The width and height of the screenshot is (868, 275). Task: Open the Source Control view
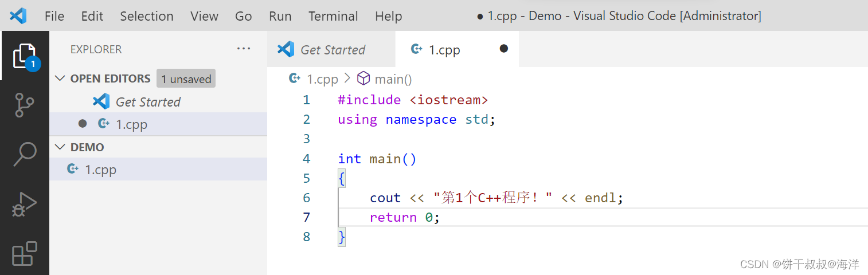25,105
